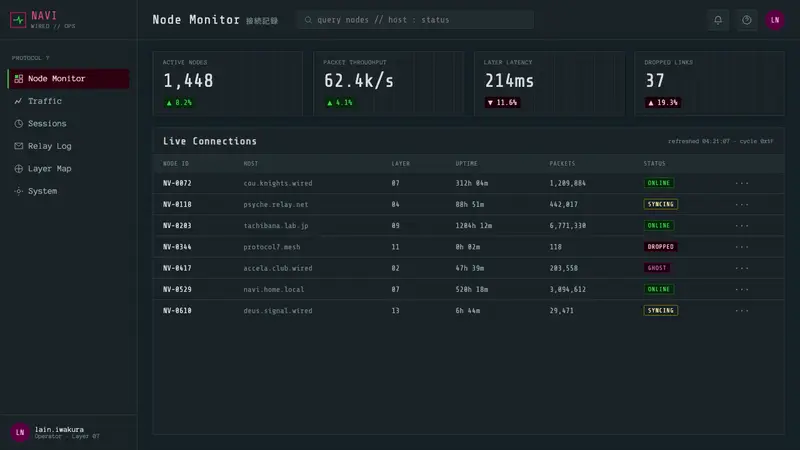The image size is (800, 450).
Task: Click the Sessions clock icon
Action: click(18, 123)
